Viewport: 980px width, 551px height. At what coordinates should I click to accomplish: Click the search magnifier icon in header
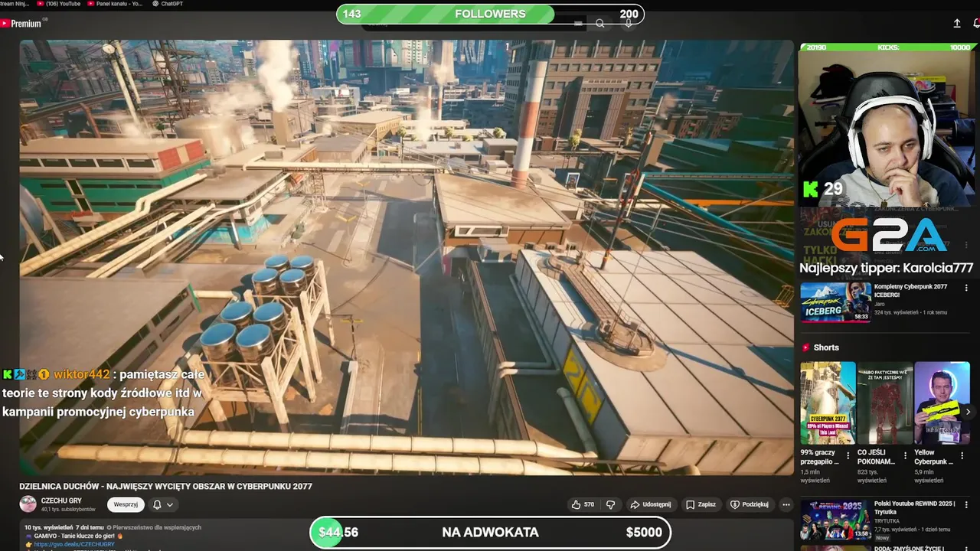coord(600,24)
